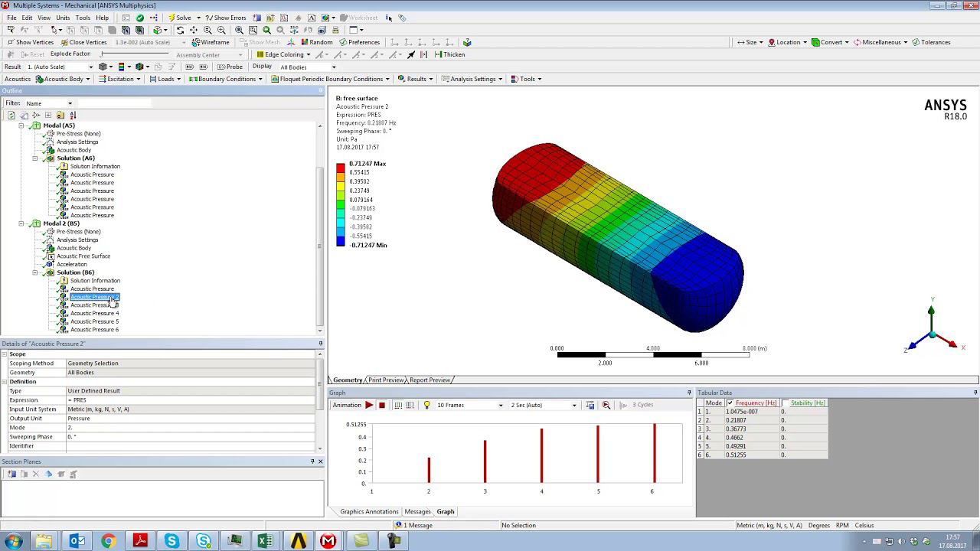Click Close Vertices toggle
The width and height of the screenshot is (980, 551).
coord(83,42)
